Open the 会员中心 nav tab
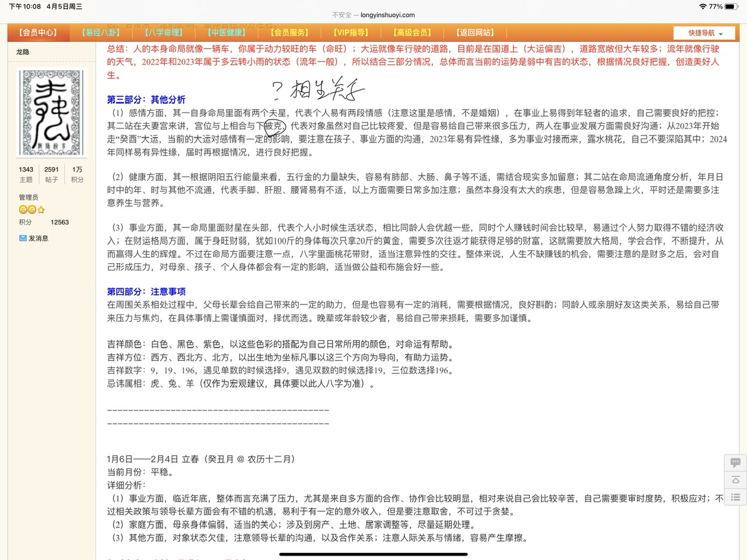The width and height of the screenshot is (747, 560). (38, 33)
